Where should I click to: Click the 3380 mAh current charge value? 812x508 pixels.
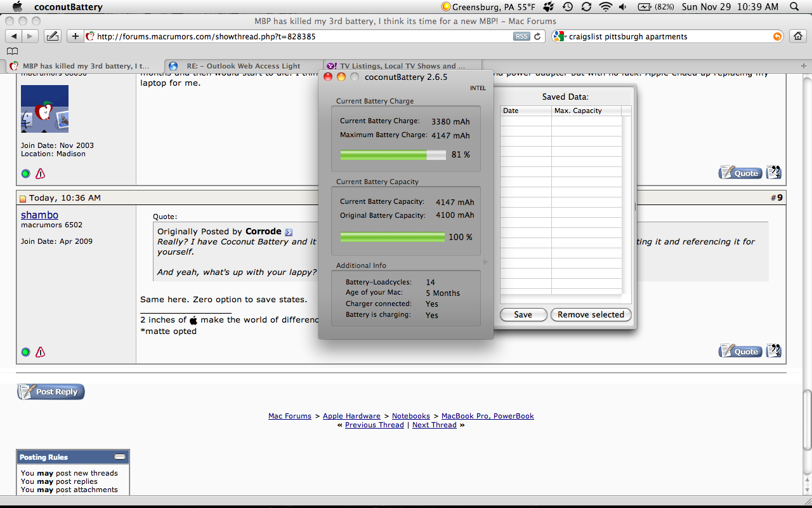pos(450,121)
